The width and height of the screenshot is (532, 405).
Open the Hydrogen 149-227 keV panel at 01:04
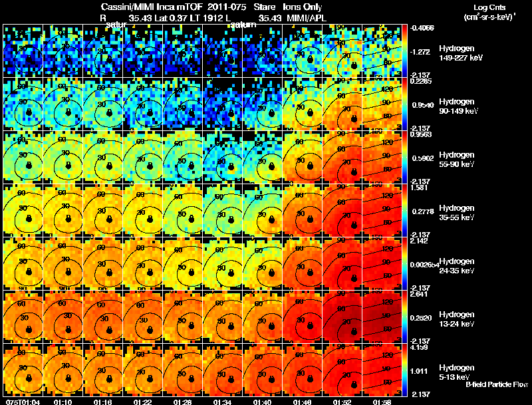click(23, 51)
